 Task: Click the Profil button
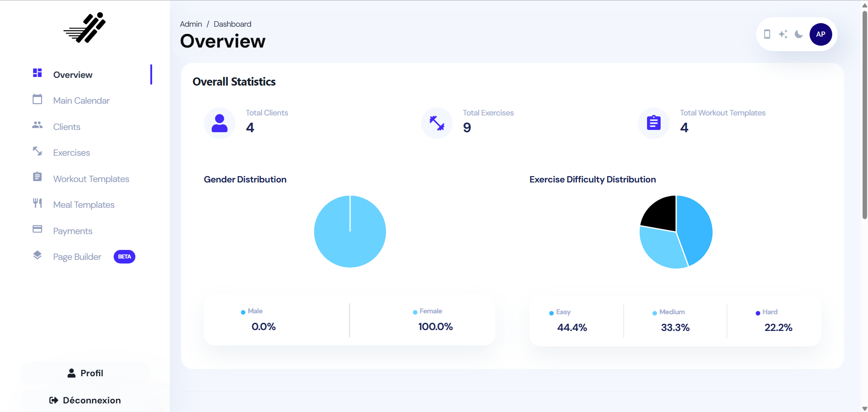85,373
